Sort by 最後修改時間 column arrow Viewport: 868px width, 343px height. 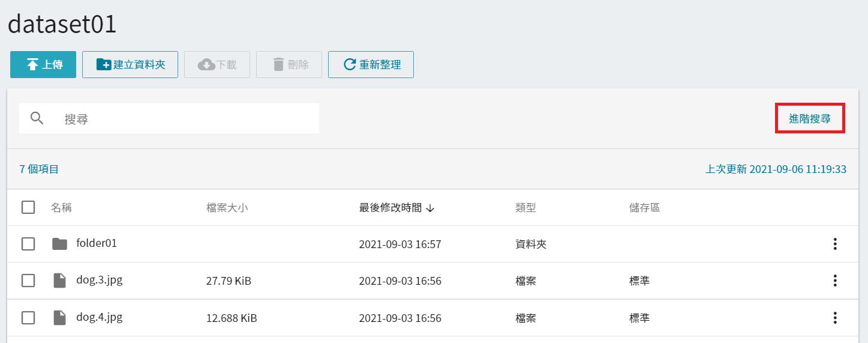[x=430, y=208]
